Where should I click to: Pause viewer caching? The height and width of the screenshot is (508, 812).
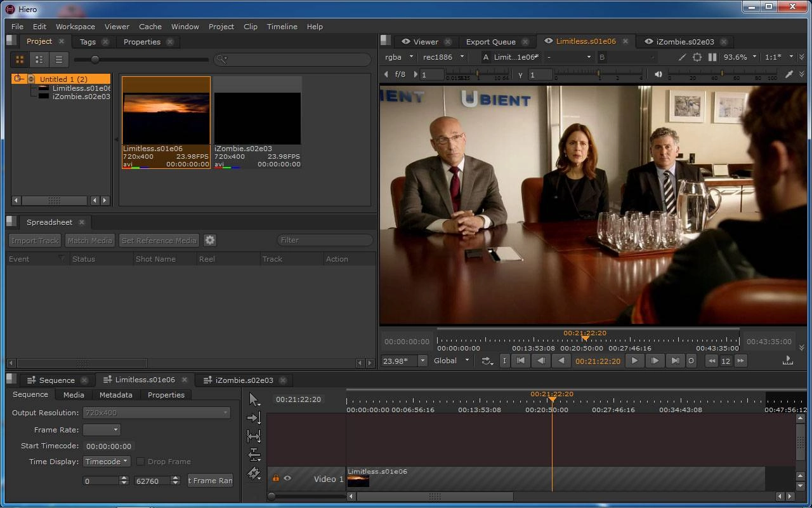click(712, 57)
